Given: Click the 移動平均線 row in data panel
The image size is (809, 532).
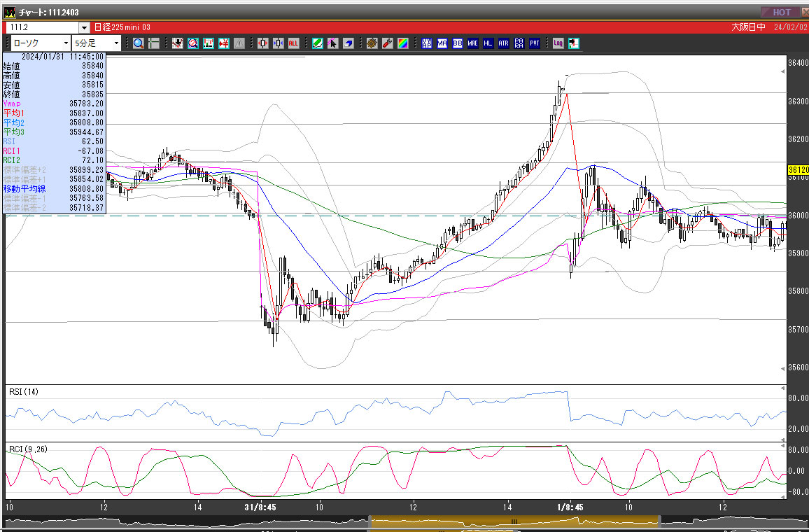Looking at the screenshot, I should point(54,189).
